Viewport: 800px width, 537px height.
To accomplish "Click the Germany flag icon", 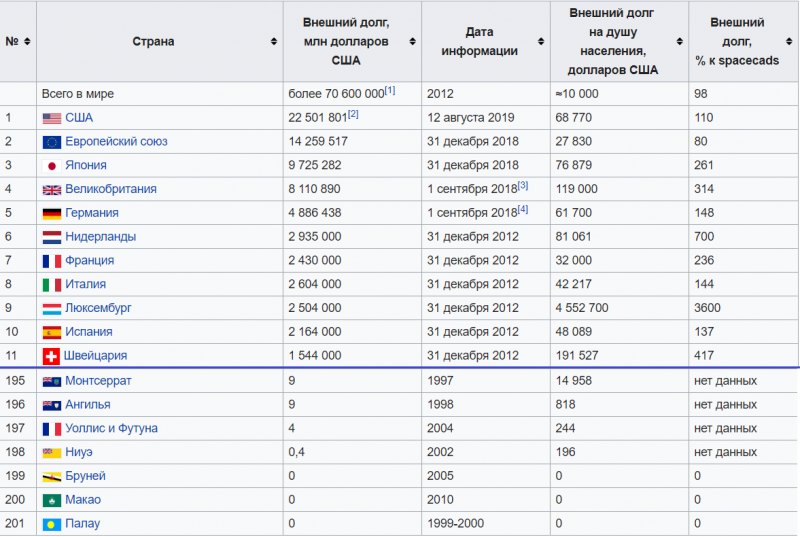I will [52, 213].
